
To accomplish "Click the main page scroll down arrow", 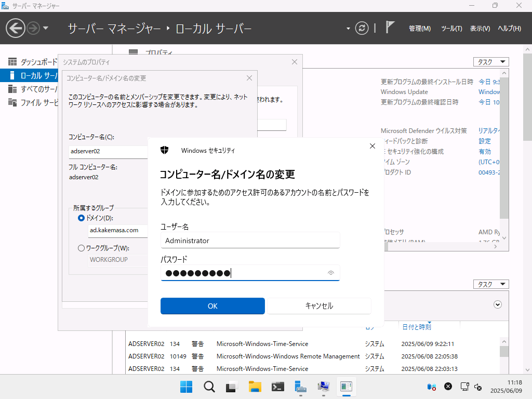I will [527, 370].
